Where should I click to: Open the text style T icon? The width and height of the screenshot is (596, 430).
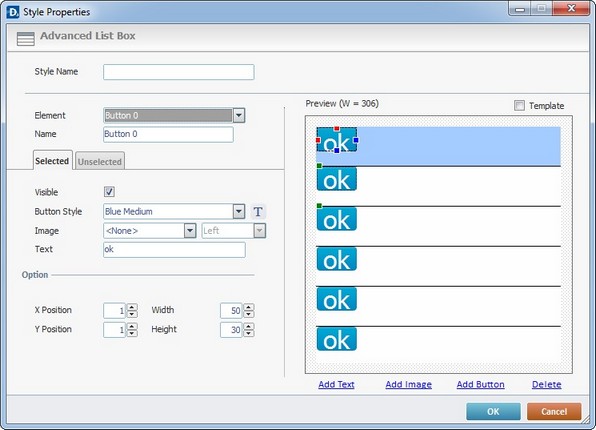coord(258,211)
